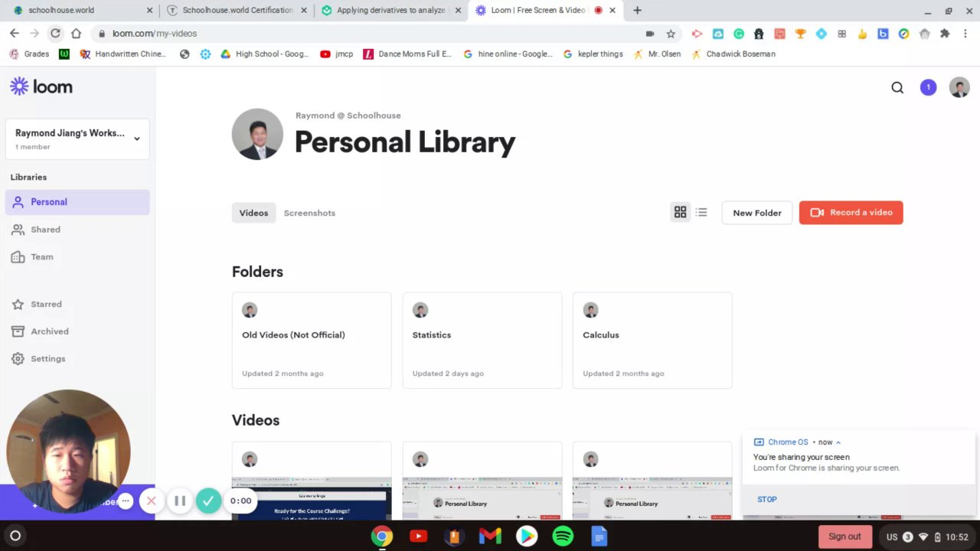Stop screen sharing in the Chrome OS notification
The image size is (980, 551).
coord(767,499)
